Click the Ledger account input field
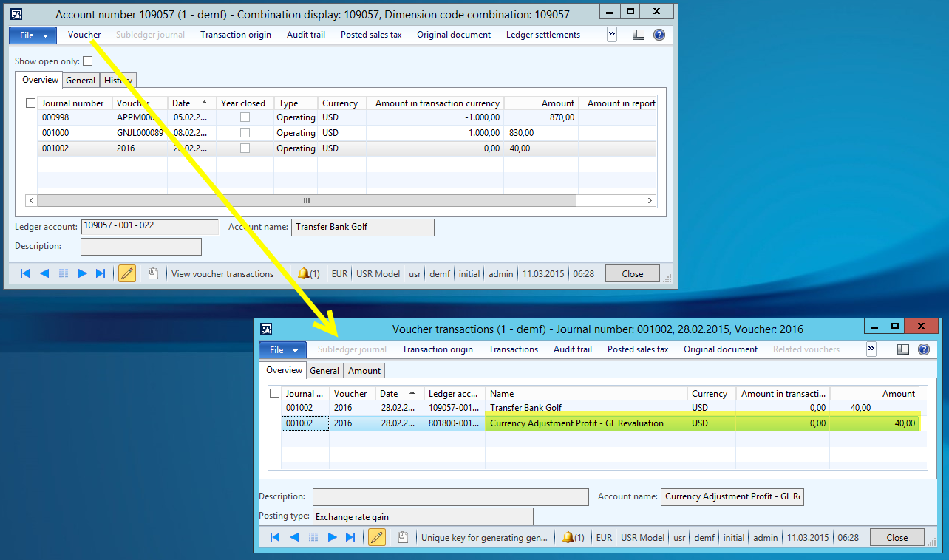The width and height of the screenshot is (949, 560). coord(150,227)
